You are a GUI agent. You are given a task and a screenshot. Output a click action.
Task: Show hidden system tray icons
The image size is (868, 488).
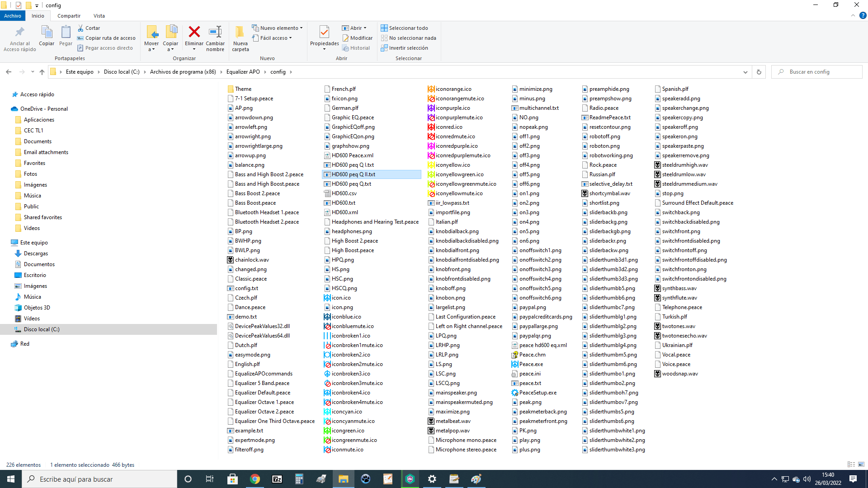pyautogui.click(x=774, y=479)
